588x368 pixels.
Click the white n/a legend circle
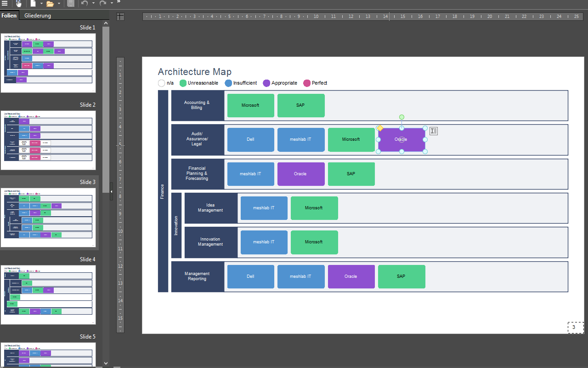coord(161,83)
